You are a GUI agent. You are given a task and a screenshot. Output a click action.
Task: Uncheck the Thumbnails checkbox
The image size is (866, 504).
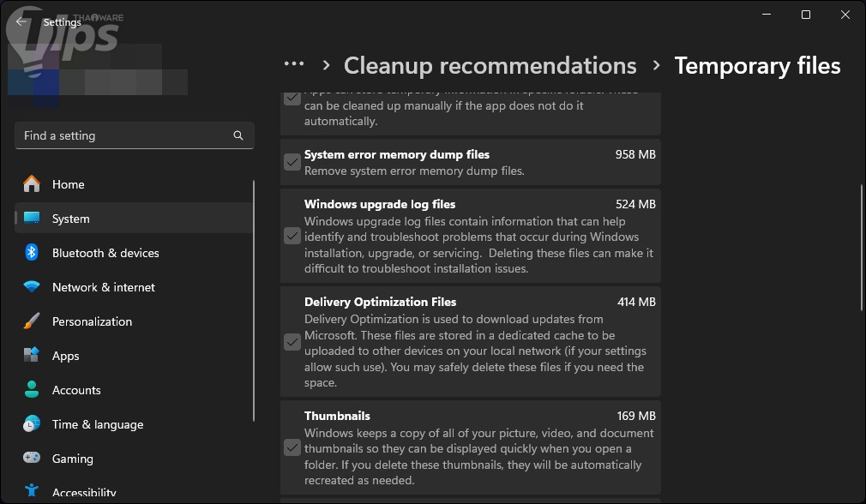click(x=292, y=447)
